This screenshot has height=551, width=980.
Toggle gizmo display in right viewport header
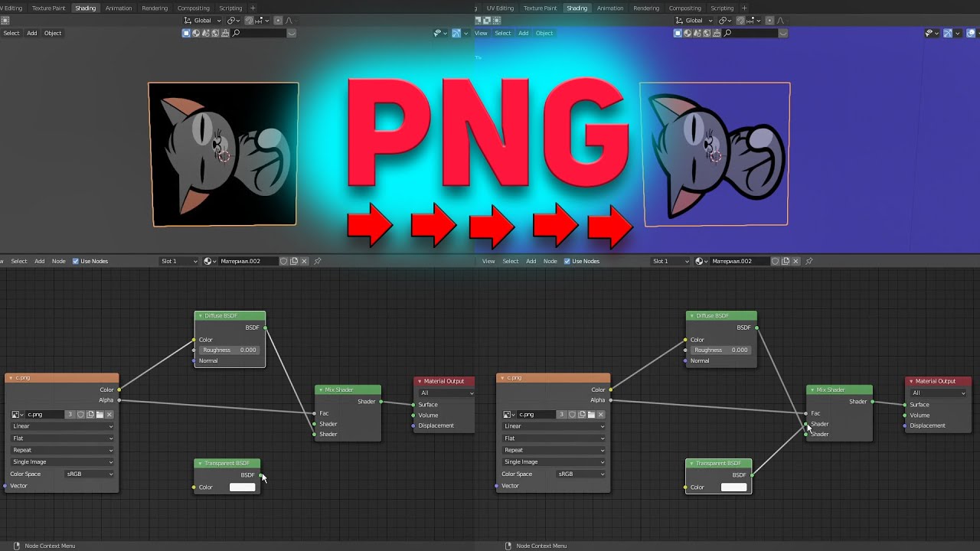point(948,33)
